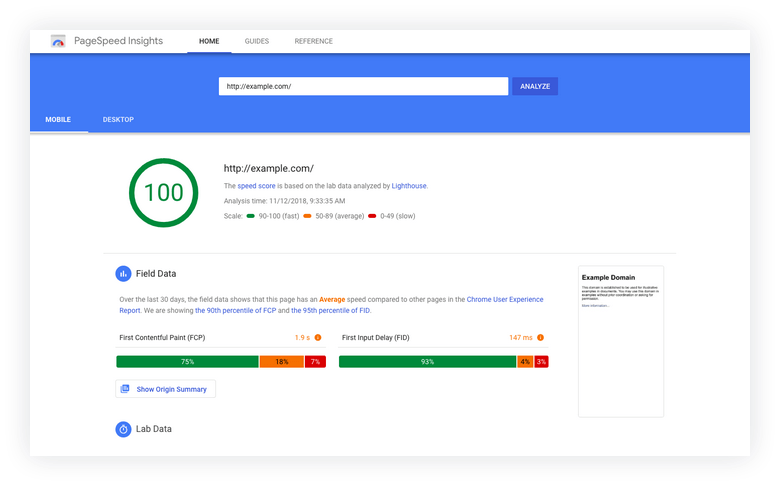Click the icon in Show Origin Summary button
The height and width of the screenshot is (486, 780).
[125, 389]
